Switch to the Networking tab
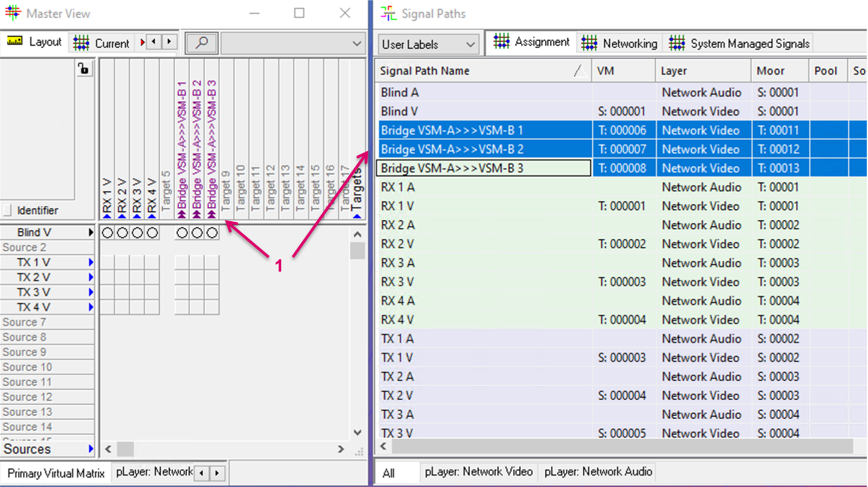 (619, 44)
